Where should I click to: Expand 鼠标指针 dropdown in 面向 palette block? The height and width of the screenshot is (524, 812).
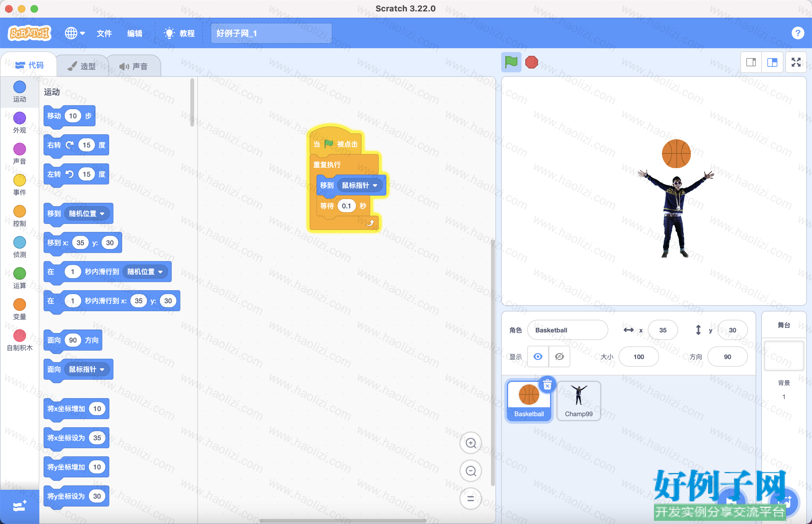coord(87,370)
